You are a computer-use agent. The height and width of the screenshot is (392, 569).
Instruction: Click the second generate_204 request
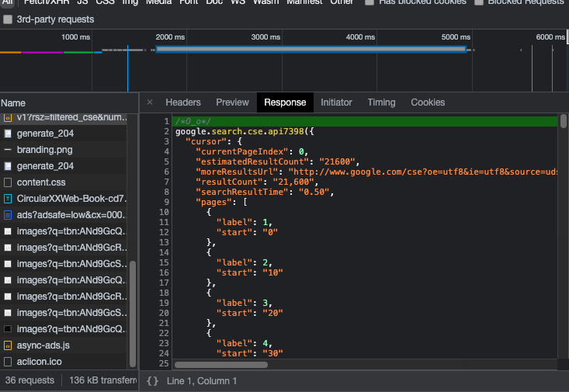[64, 166]
